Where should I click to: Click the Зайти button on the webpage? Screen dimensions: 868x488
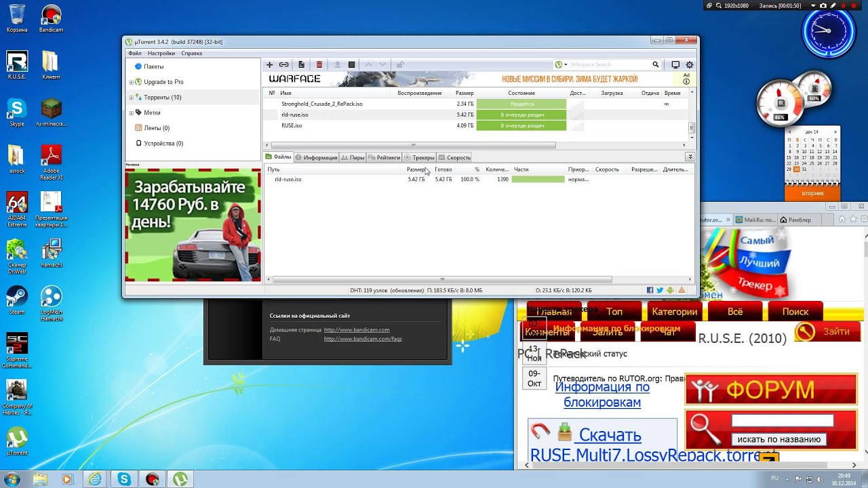(827, 331)
